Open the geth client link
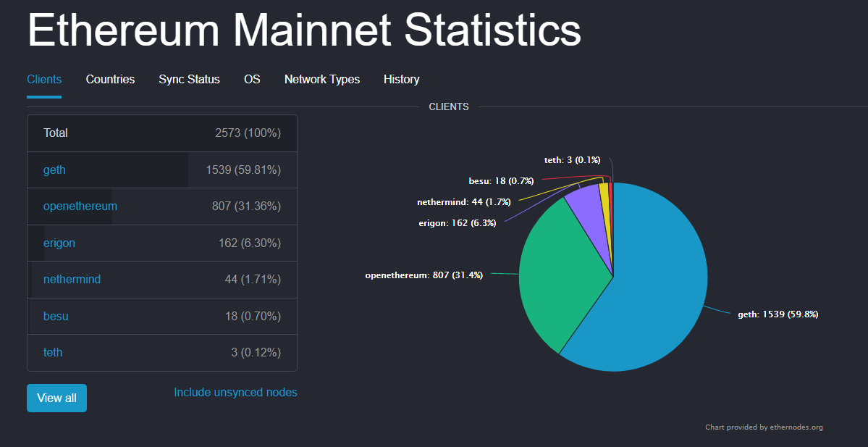Image resolution: width=868 pixels, height=447 pixels. pyautogui.click(x=54, y=170)
